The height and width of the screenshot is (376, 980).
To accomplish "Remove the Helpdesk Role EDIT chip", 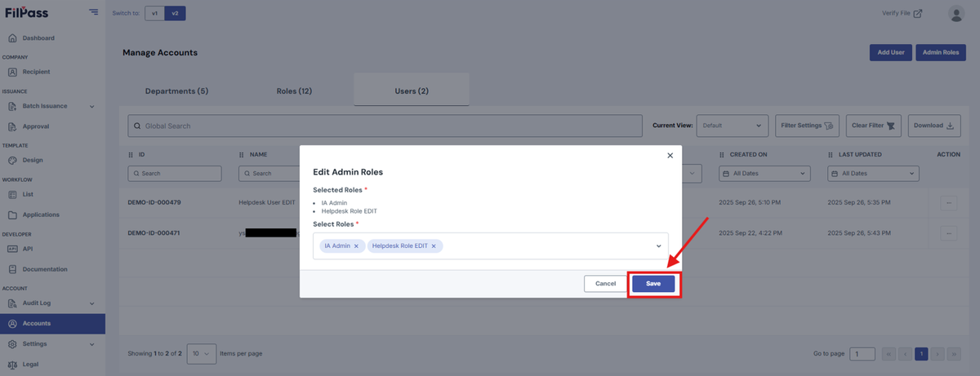I will [x=434, y=246].
